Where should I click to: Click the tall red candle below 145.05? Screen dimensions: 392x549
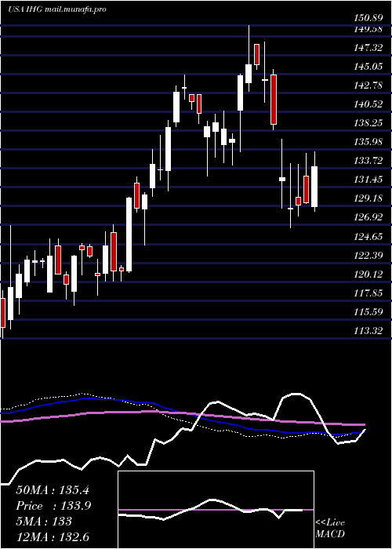click(274, 100)
